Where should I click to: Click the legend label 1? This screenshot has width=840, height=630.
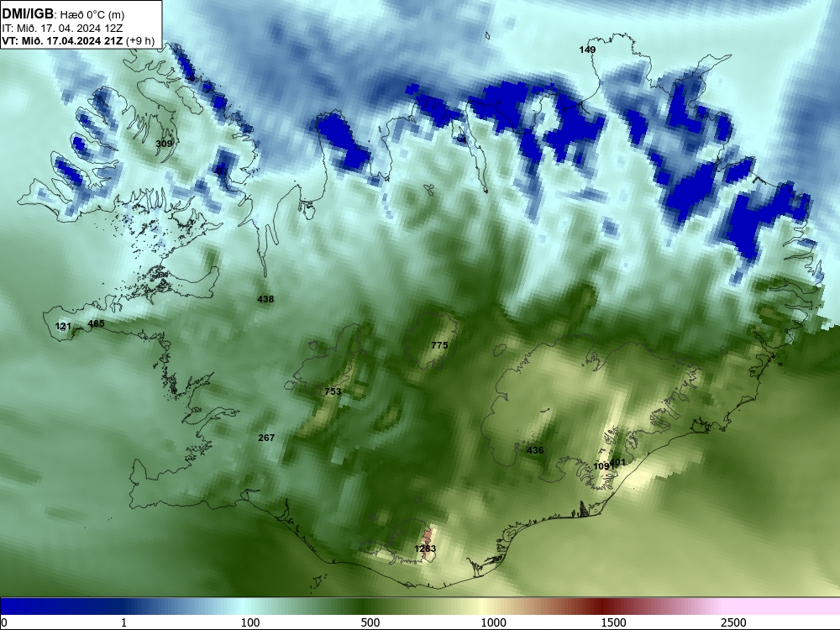point(123,622)
